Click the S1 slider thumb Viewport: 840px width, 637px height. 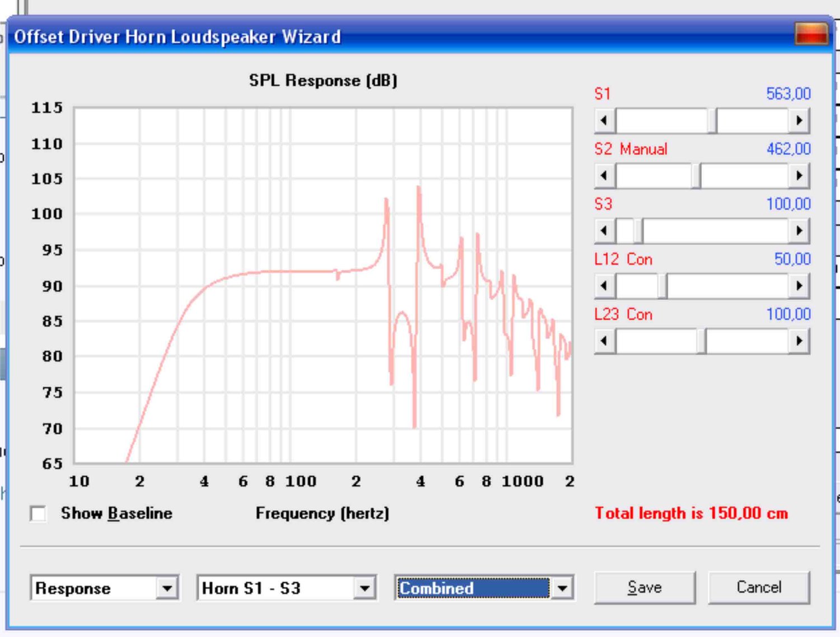coord(712,120)
